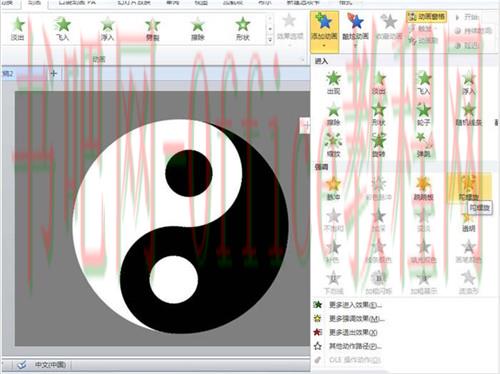This screenshot has height=374, width=500.
Task: Choose the 跷跷板 emphasis animation
Action: (x=423, y=188)
